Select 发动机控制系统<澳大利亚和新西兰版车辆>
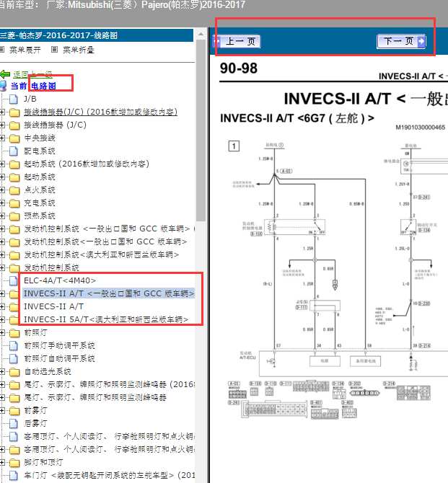448x483 pixels. [102, 254]
